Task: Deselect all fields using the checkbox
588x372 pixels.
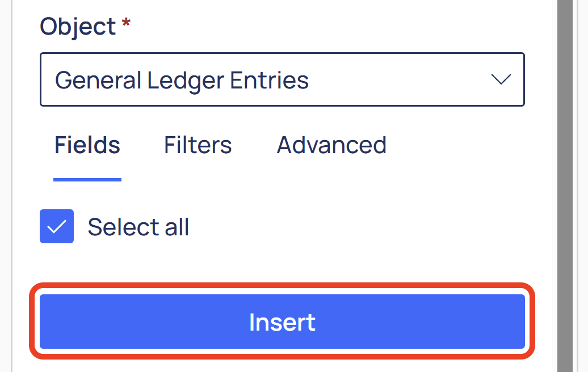Action: point(57,227)
